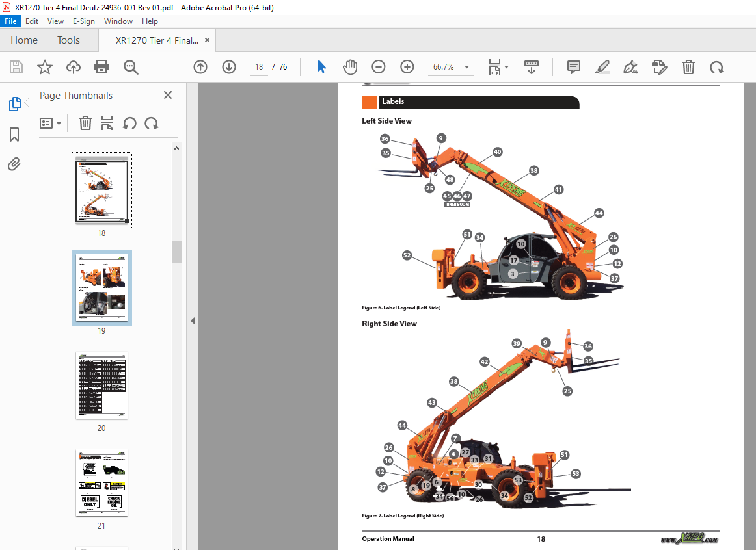This screenshot has width=756, height=550.
Task: Upload the file to cloud storage
Action: [x=74, y=67]
